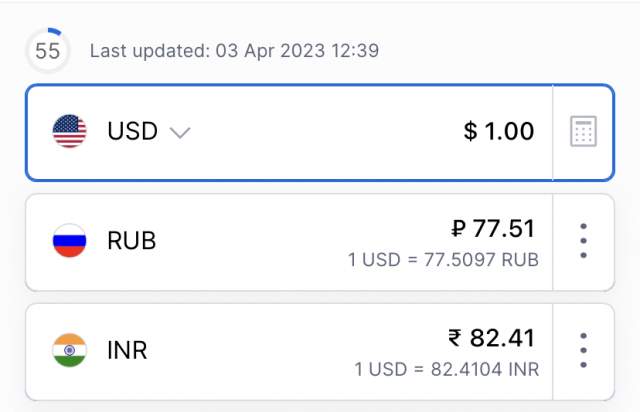The image size is (640, 412).
Task: Click the ruble symbol before 77.51
Action: point(459,229)
